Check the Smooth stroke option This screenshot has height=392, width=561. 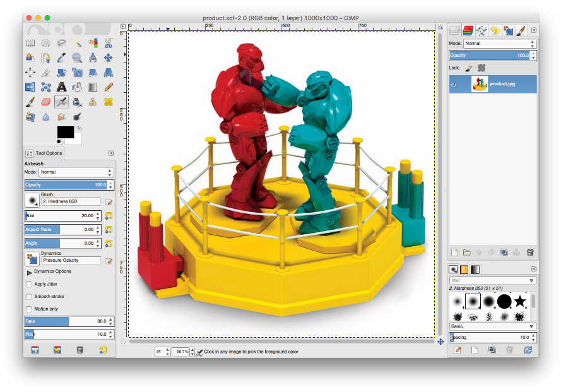point(29,296)
